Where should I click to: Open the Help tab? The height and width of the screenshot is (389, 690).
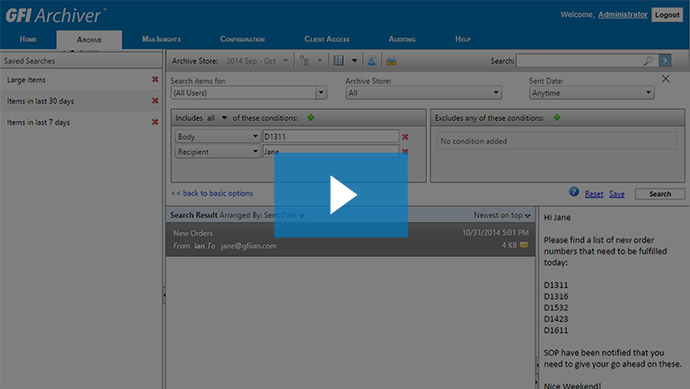[x=462, y=39]
